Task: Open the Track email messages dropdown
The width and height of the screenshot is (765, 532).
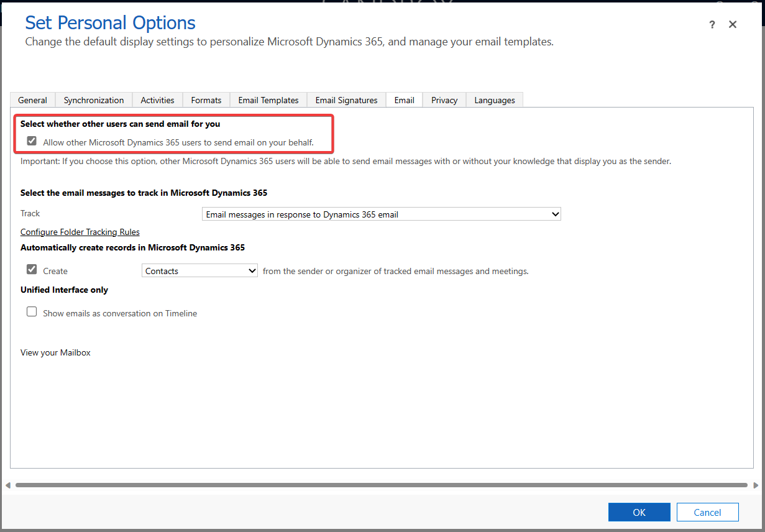Action: tap(381, 214)
